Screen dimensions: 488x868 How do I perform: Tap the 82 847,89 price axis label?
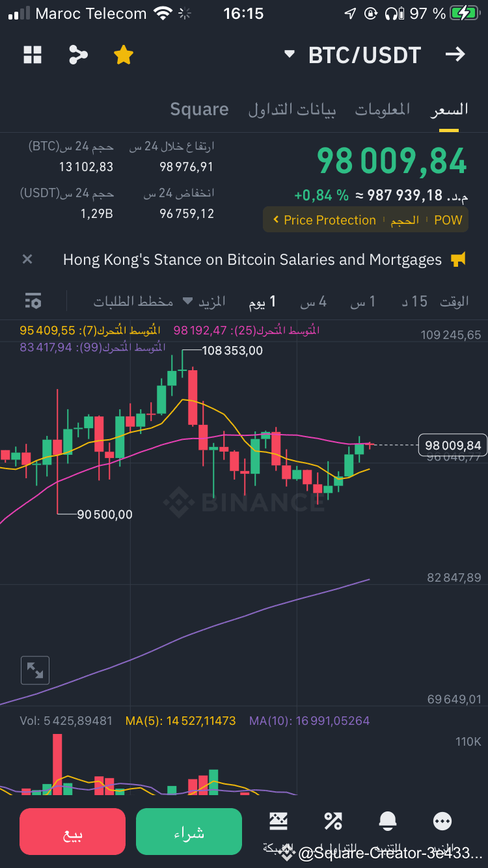(454, 578)
